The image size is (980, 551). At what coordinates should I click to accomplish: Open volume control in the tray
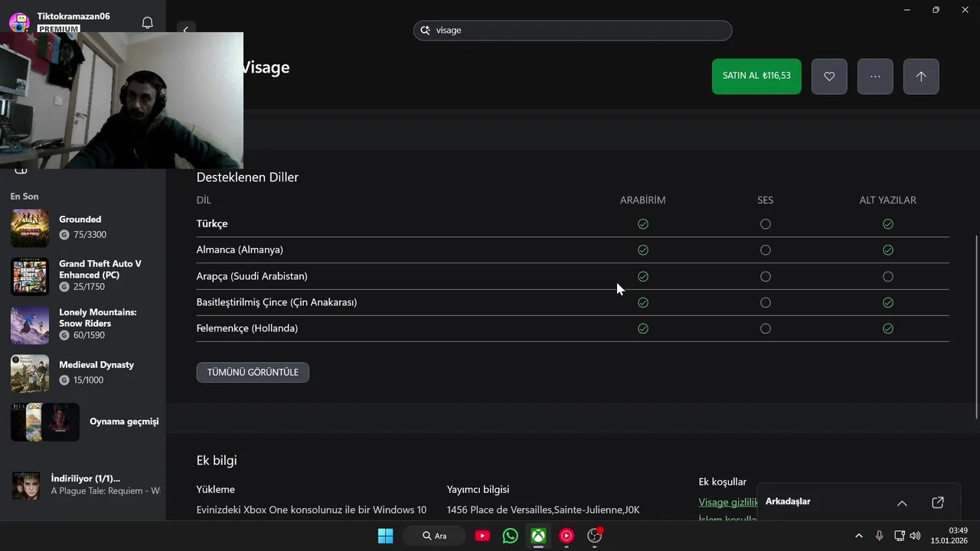tap(916, 536)
